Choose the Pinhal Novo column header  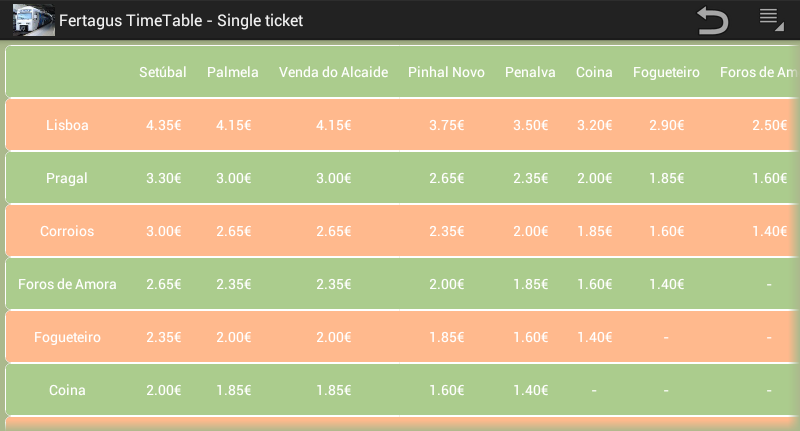[x=446, y=72]
